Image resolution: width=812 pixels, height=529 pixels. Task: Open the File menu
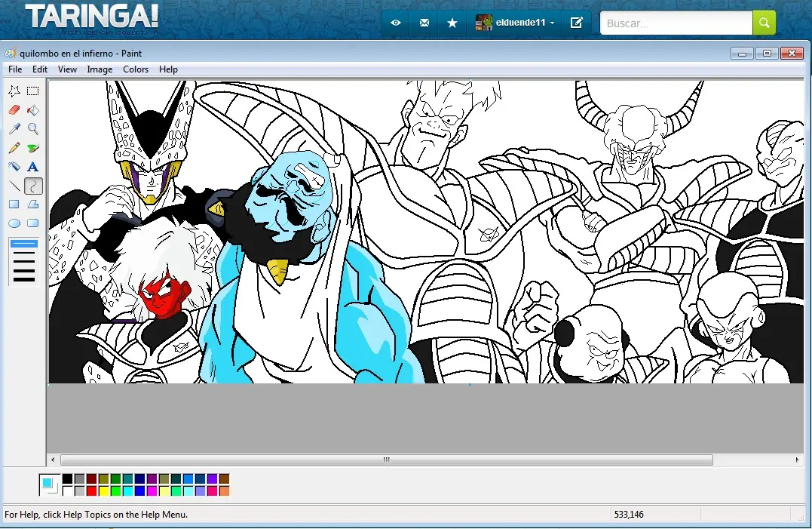(15, 69)
